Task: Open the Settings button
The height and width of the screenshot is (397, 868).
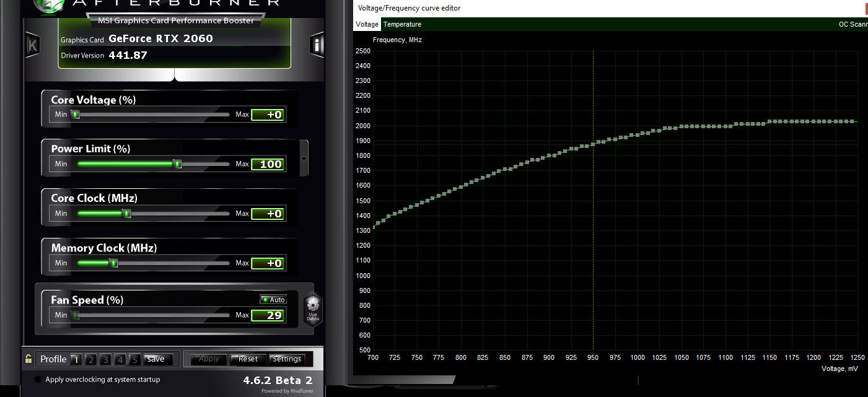Action: 287,359
